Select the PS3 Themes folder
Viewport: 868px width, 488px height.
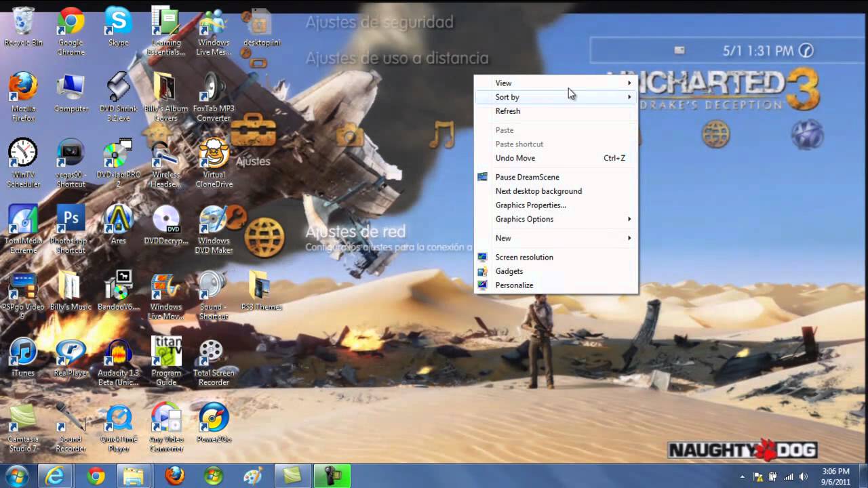click(x=261, y=291)
